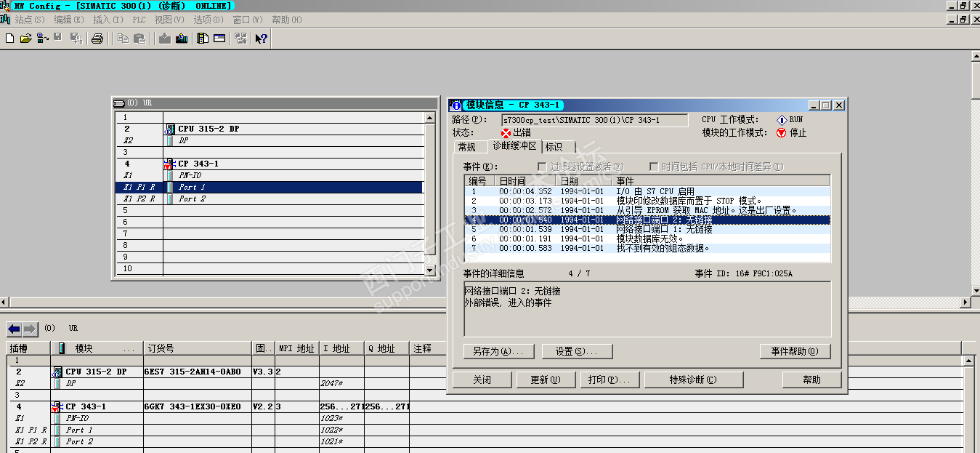Click the rack window scrollbar up arrow

[429, 116]
